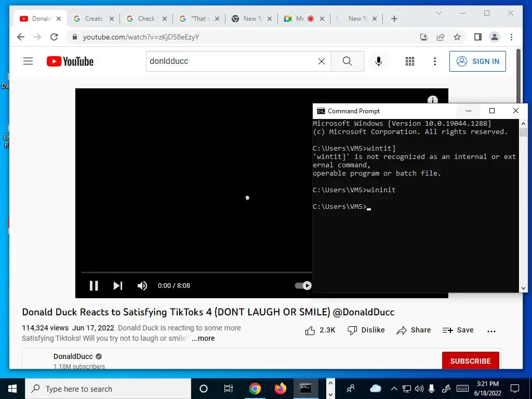Open Task View
532x399 pixels.
click(x=229, y=389)
